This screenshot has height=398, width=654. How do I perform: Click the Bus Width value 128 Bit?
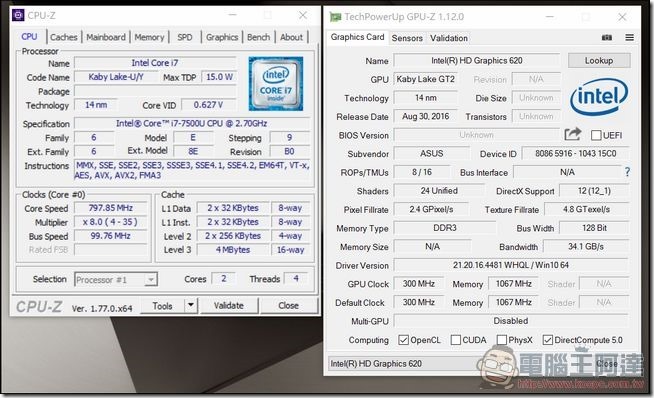click(x=594, y=228)
